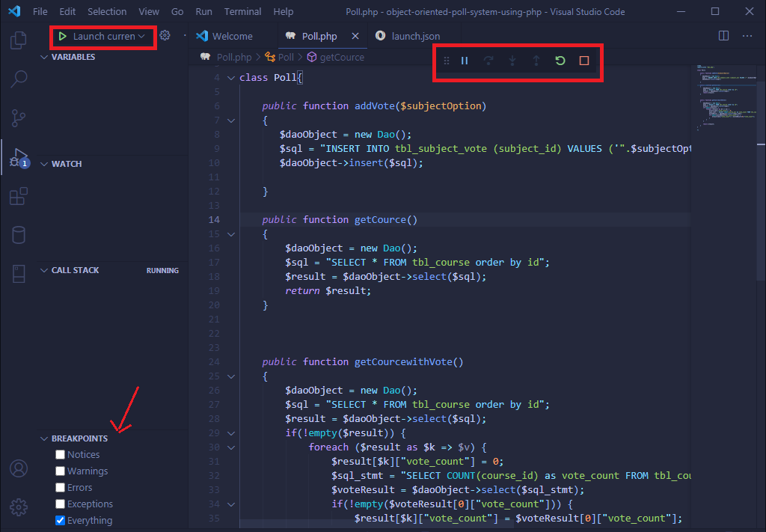766x532 pixels.
Task: Open the Source Control view
Action: 18,118
